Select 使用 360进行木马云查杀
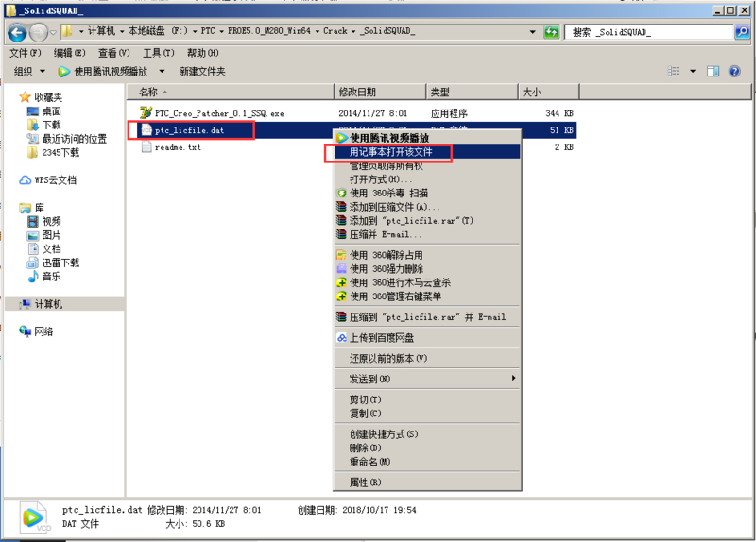The height and width of the screenshot is (542, 756). point(428,283)
